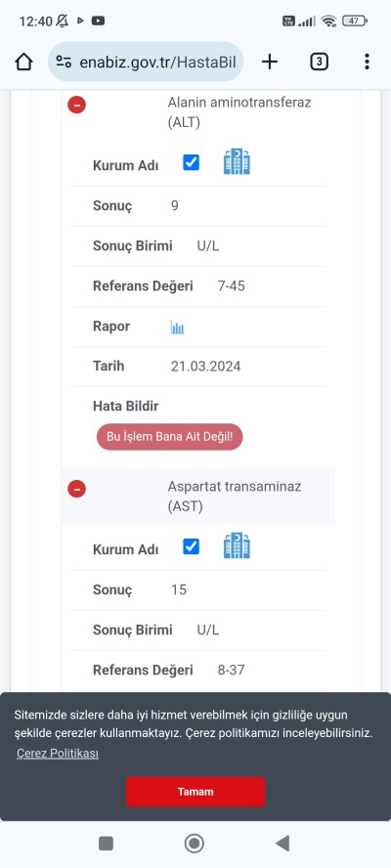Open the Chrome three-dot menu
This screenshot has height=868, width=391.
click(367, 62)
